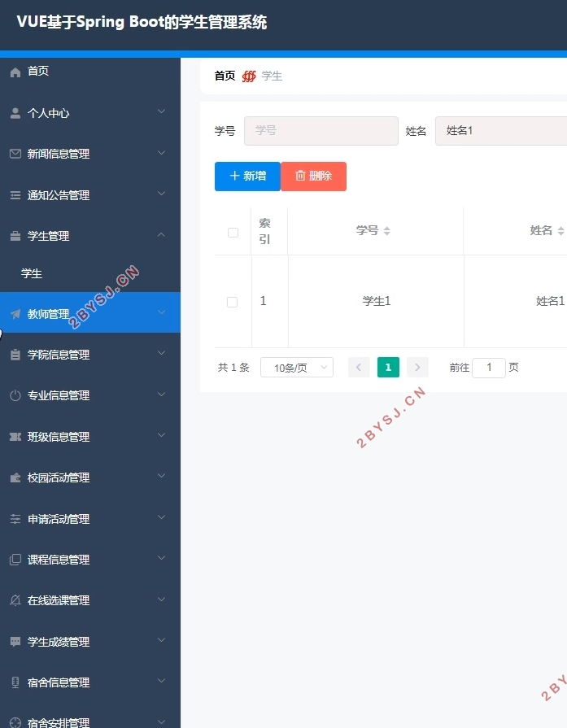Click the muted bell icon for 在线选课管理
This screenshot has width=567, height=728.
[x=15, y=600]
